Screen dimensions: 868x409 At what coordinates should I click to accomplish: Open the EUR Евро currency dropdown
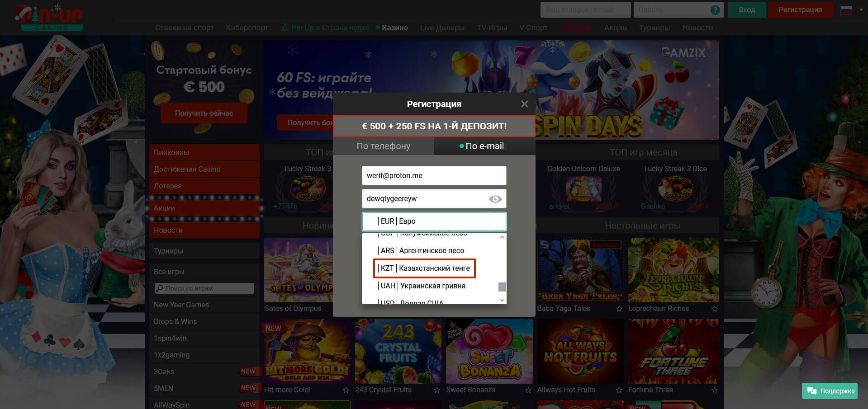click(x=434, y=221)
